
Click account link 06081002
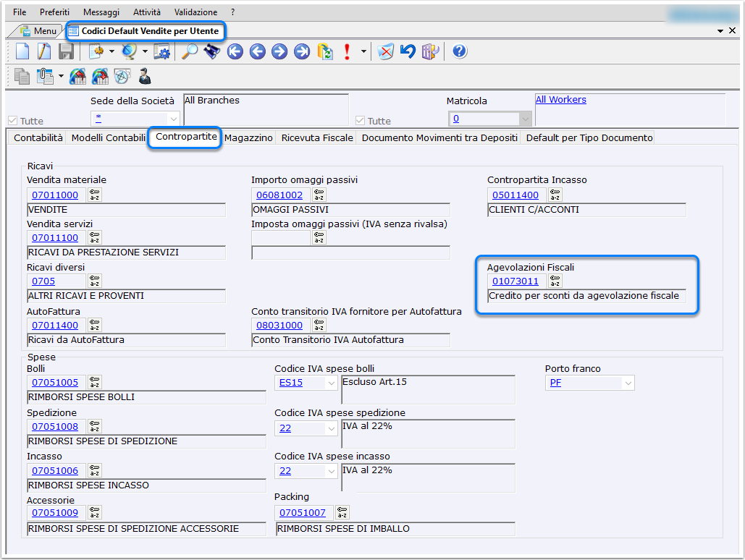tap(279, 195)
